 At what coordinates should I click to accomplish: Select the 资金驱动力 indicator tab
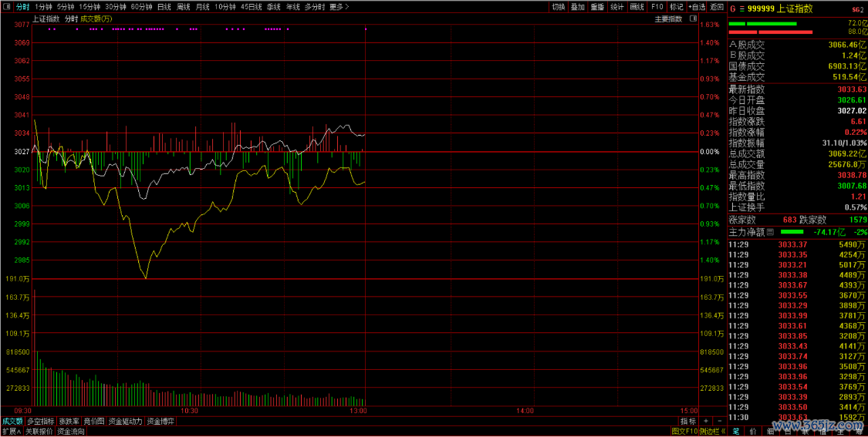pyautogui.click(x=126, y=422)
